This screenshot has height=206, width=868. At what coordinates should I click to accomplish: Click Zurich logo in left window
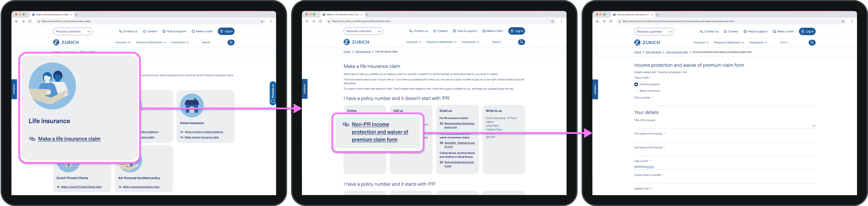66,42
